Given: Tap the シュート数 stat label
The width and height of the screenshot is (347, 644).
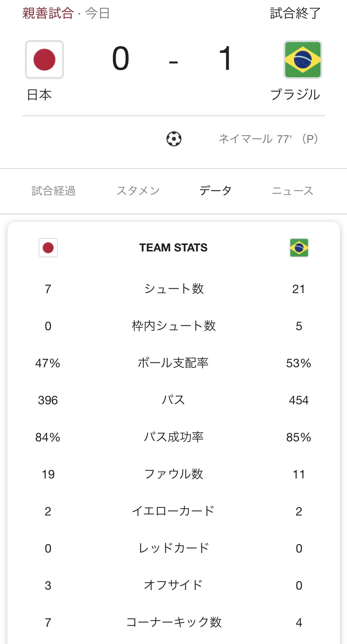Looking at the screenshot, I should (174, 289).
